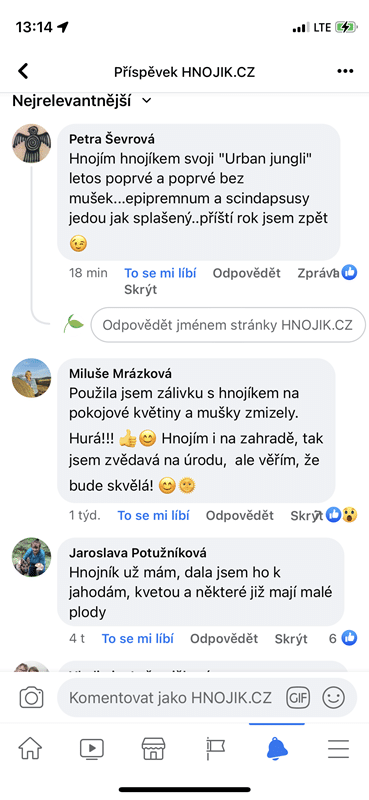Like Miluše Mrázková's comment

click(154, 515)
